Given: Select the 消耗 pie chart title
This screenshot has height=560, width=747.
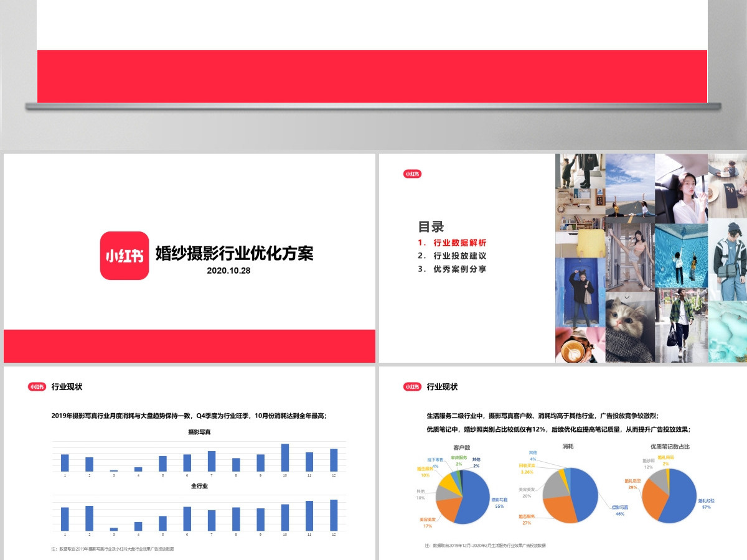Looking at the screenshot, I should [x=568, y=447].
